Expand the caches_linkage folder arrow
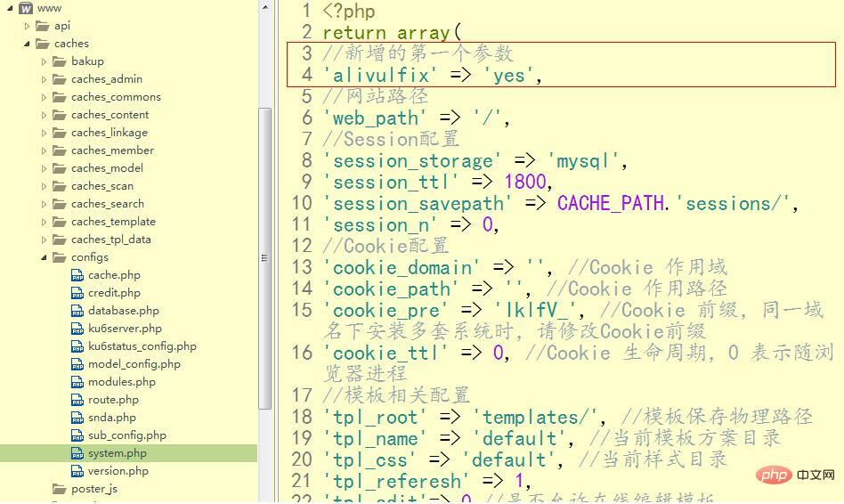This screenshot has height=504, width=844. (45, 133)
